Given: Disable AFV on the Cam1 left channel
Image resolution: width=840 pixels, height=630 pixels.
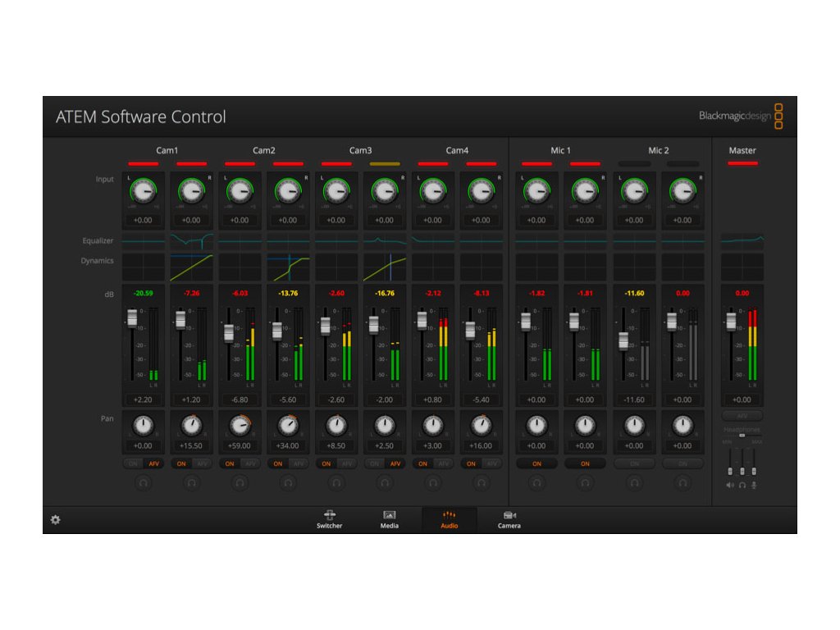Looking at the screenshot, I should [x=153, y=464].
